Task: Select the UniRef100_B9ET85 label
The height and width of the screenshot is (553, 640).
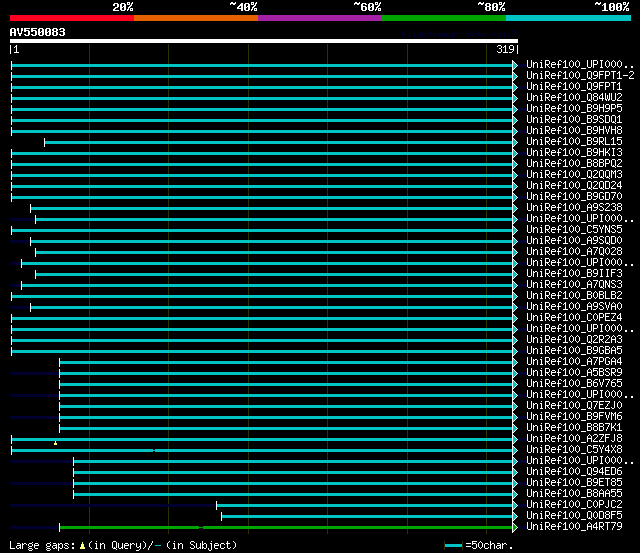Action: 574,483
